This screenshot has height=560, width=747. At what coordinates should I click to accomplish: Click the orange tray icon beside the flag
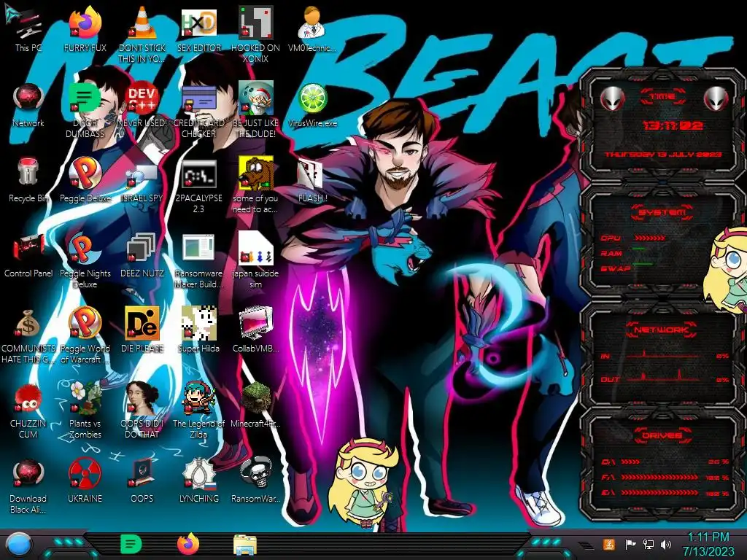tap(609, 544)
